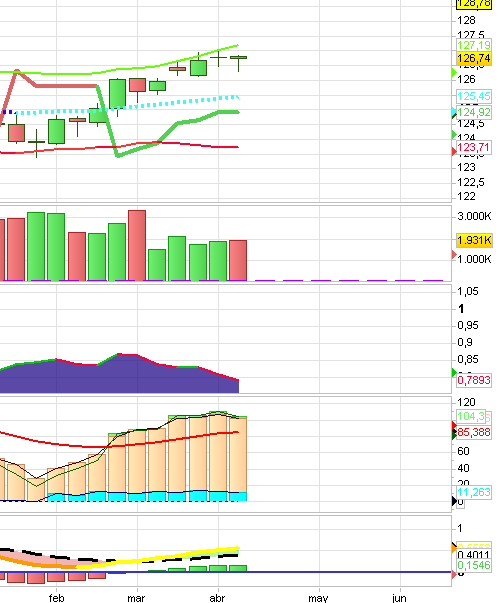Click the jun label on the time axis
Image resolution: width=499 pixels, height=603 pixels.
[399, 598]
